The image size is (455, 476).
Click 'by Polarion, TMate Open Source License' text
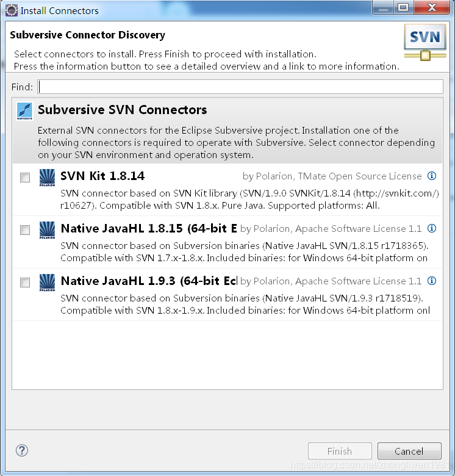[332, 176]
